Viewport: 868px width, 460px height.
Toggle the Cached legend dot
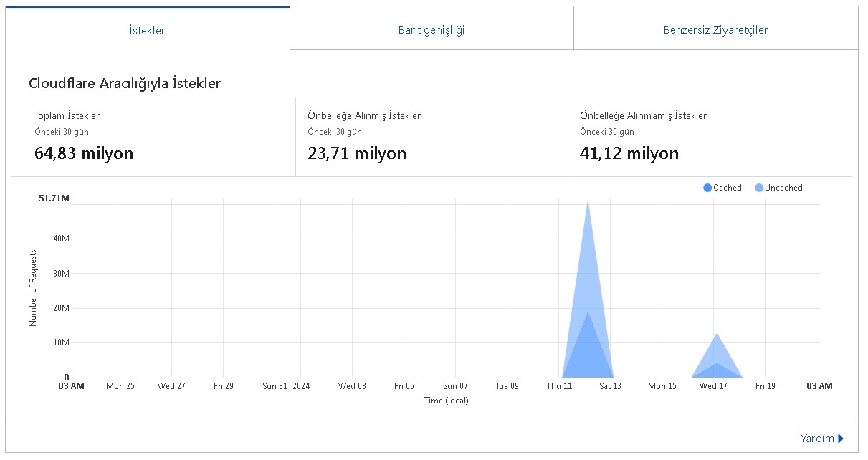707,188
